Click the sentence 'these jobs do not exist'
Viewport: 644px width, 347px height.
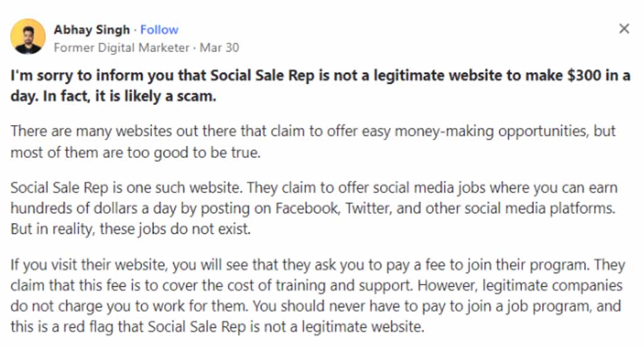[175, 229]
